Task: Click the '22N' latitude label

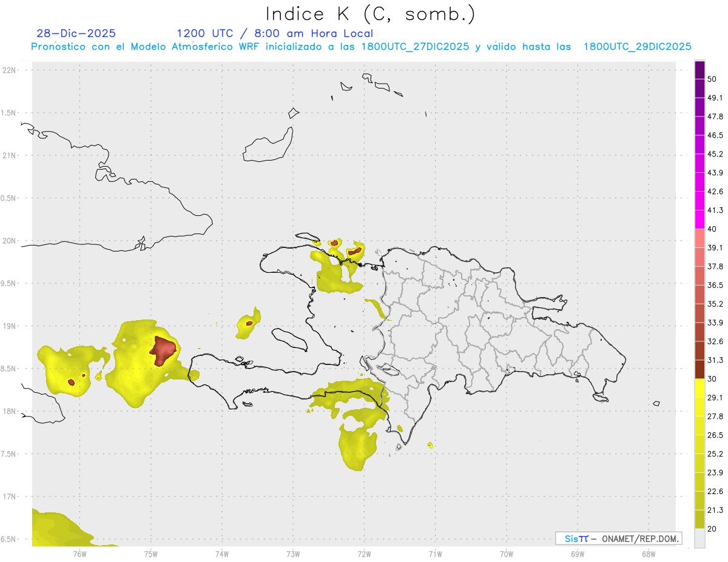Action: (9, 70)
